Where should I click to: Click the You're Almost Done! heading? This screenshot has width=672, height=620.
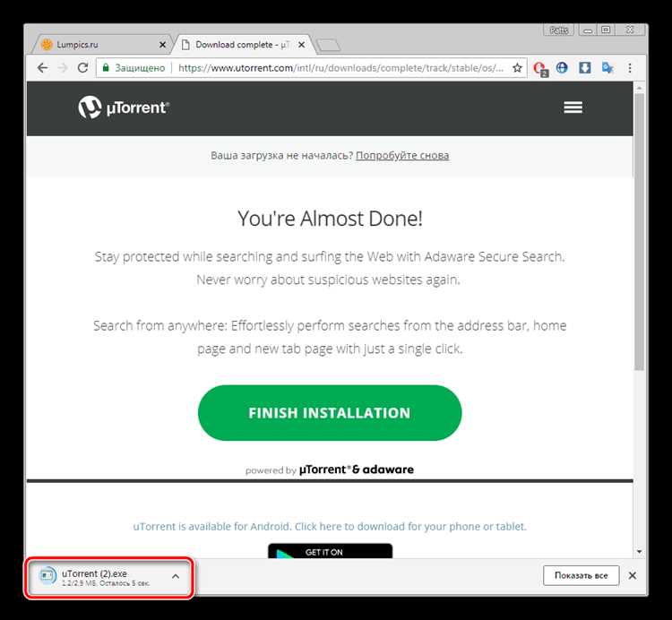coord(330,219)
